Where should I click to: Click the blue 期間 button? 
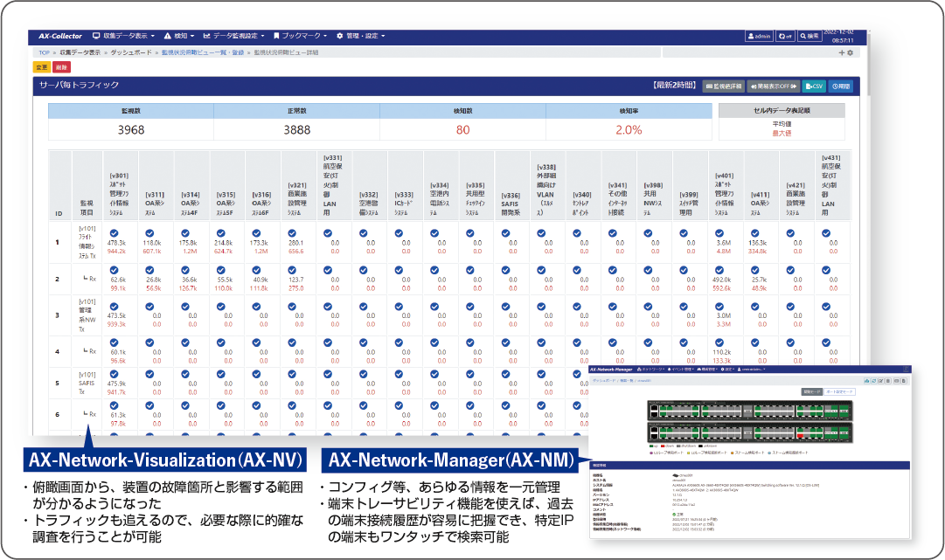click(x=841, y=86)
